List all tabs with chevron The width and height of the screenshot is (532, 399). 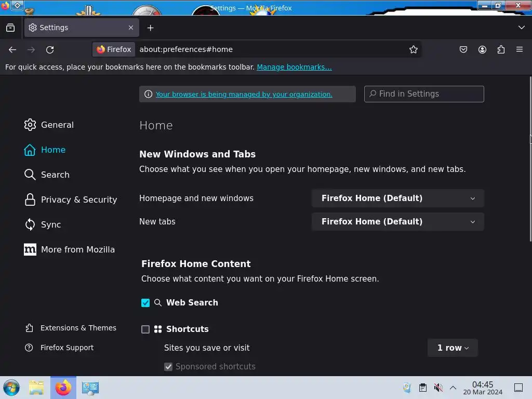pyautogui.click(x=522, y=28)
